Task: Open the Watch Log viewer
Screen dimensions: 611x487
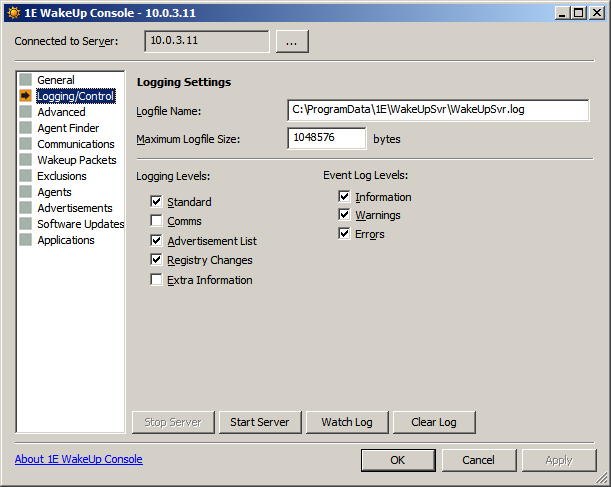Action: coord(346,422)
